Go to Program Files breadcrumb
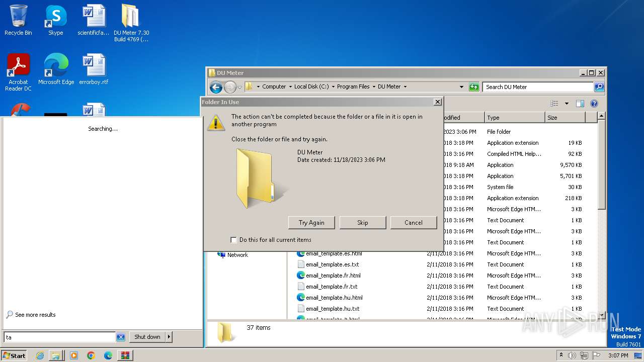644x362 pixels. [353, 87]
